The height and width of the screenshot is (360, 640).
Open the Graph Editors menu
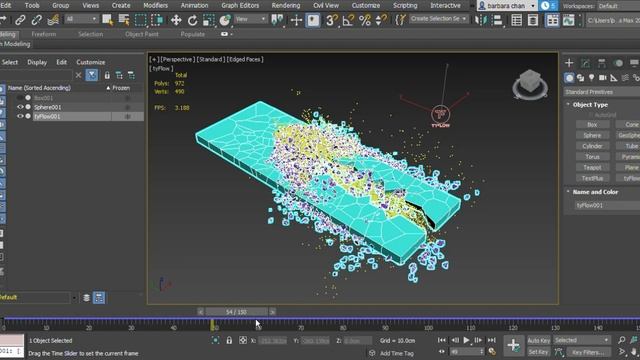(240, 5)
